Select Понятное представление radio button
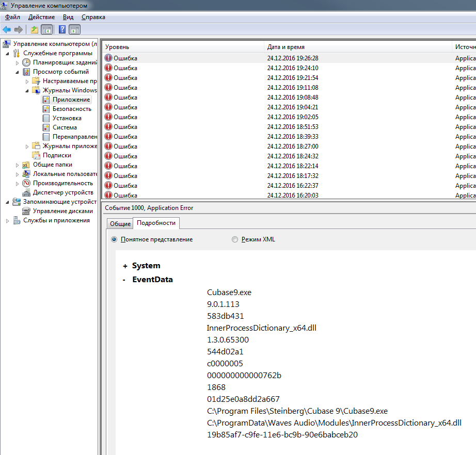The height and width of the screenshot is (455, 476). 114,240
